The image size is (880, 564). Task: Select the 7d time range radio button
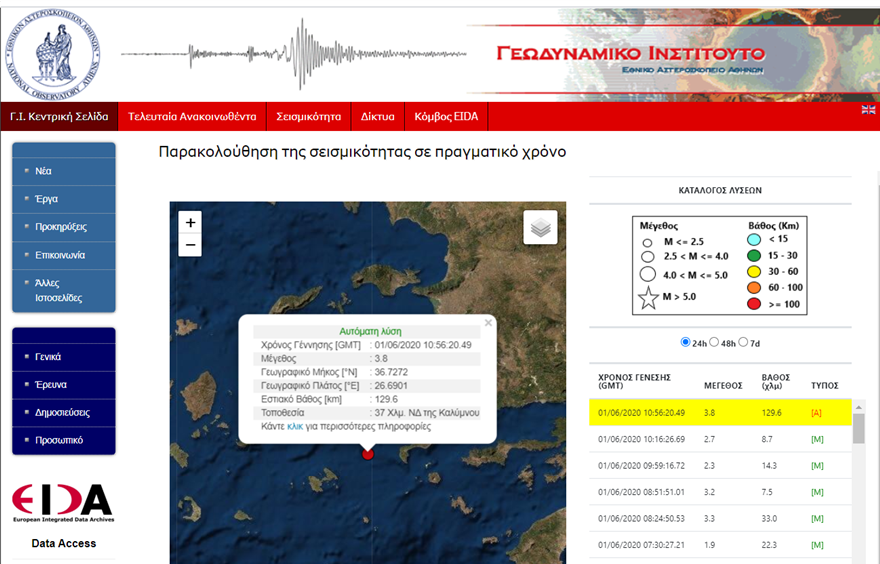(744, 342)
